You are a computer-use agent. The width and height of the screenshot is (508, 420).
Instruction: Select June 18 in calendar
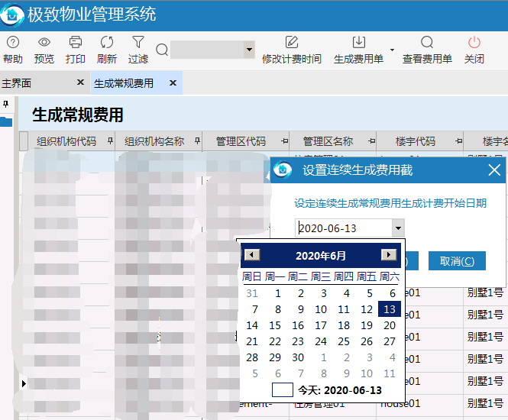pos(344,325)
